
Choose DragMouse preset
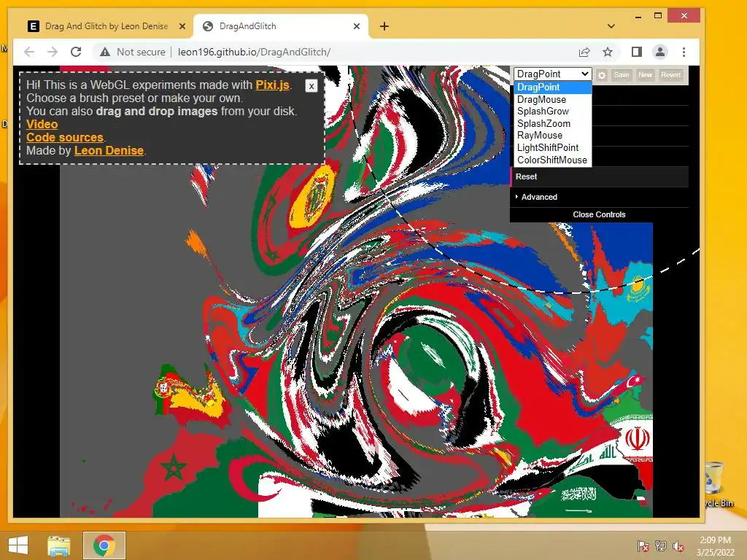point(552,99)
